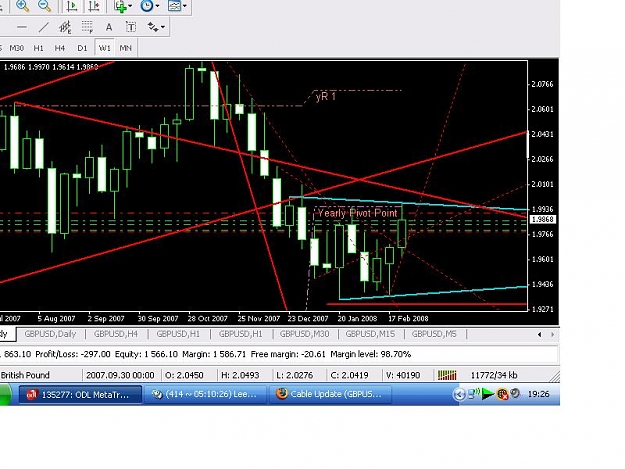Click the Free margin: -20.61 value
This screenshot has height=469, width=625.
pyautogui.click(x=288, y=354)
